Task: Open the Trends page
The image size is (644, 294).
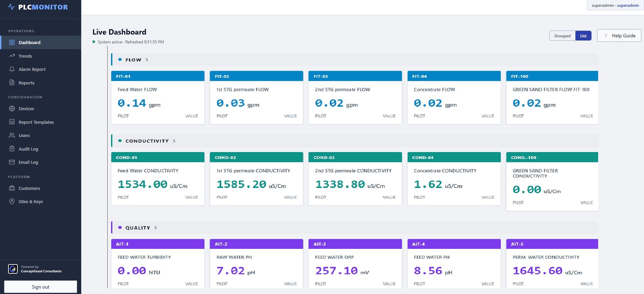Action: click(40, 56)
